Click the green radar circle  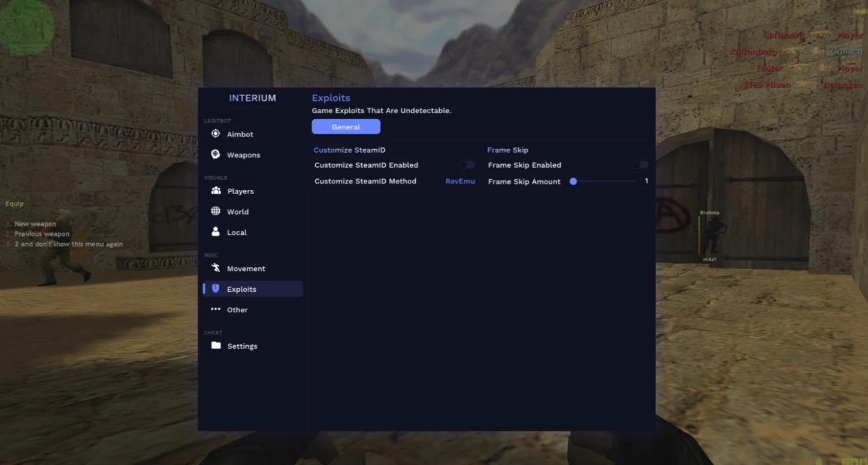27,27
